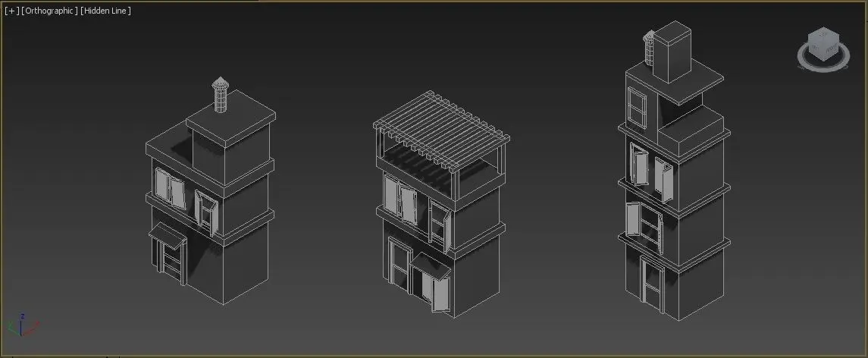This screenshot has width=868, height=358.
Task: Open the Orthographic view label menu
Action: tap(50, 11)
